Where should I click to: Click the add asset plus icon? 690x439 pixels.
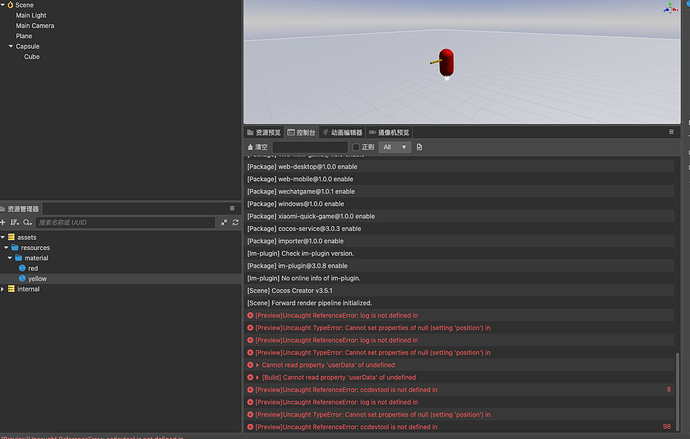coord(3,223)
